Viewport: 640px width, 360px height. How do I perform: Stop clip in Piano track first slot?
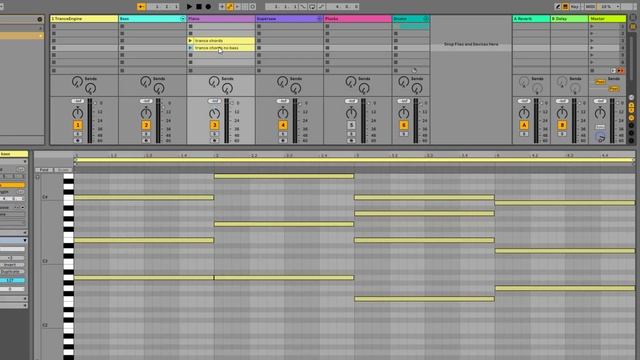[x=190, y=27]
